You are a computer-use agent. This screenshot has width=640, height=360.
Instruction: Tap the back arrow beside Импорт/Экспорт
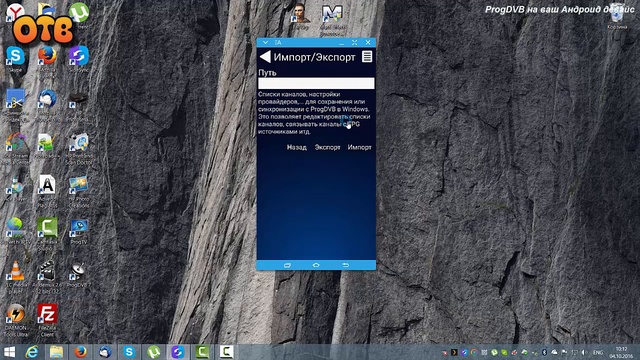[x=265, y=57]
